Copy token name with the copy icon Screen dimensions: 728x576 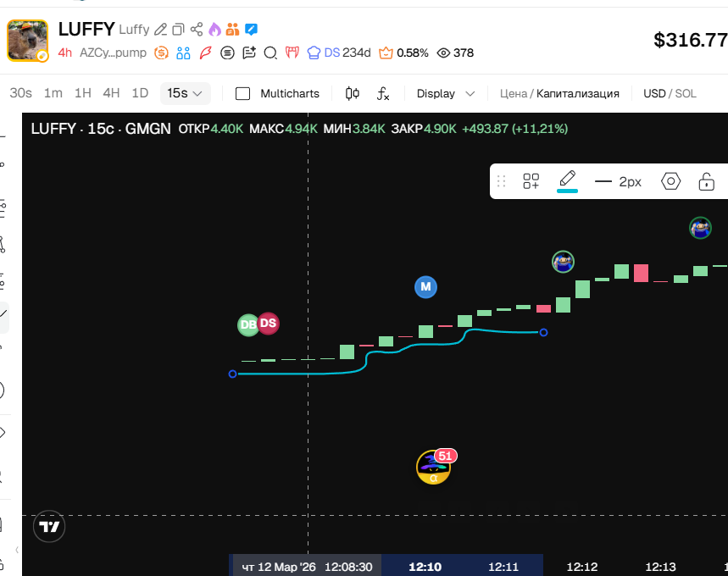[178, 30]
